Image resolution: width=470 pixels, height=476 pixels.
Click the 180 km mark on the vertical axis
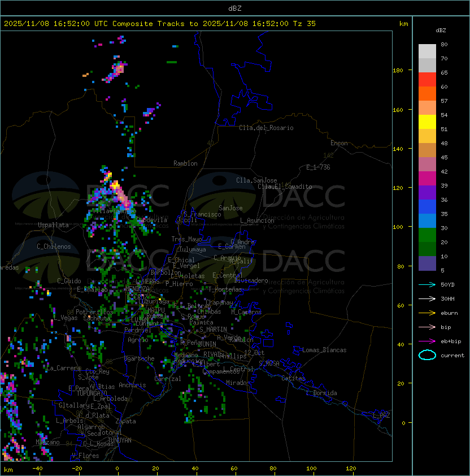pos(398,71)
